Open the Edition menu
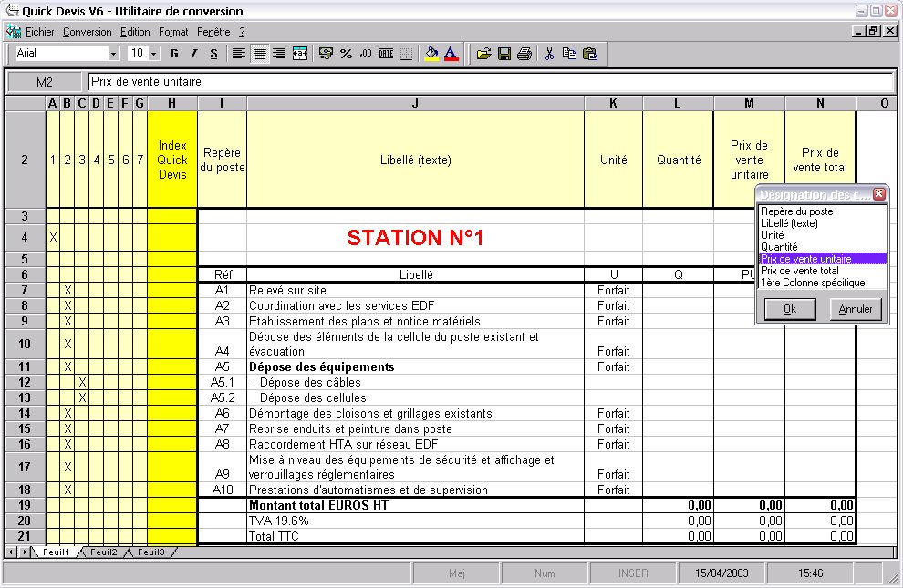The height and width of the screenshot is (588, 903). (135, 32)
